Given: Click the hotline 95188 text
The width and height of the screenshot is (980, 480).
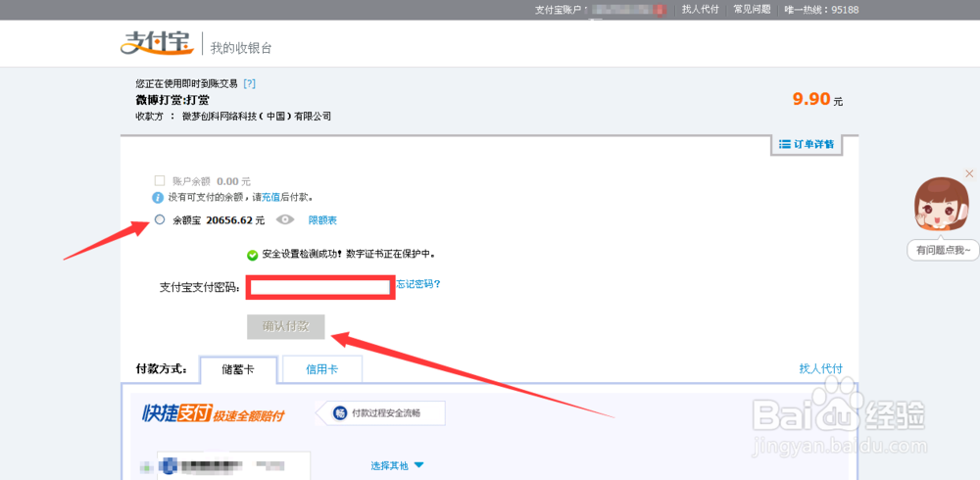Looking at the screenshot, I should click(x=822, y=10).
